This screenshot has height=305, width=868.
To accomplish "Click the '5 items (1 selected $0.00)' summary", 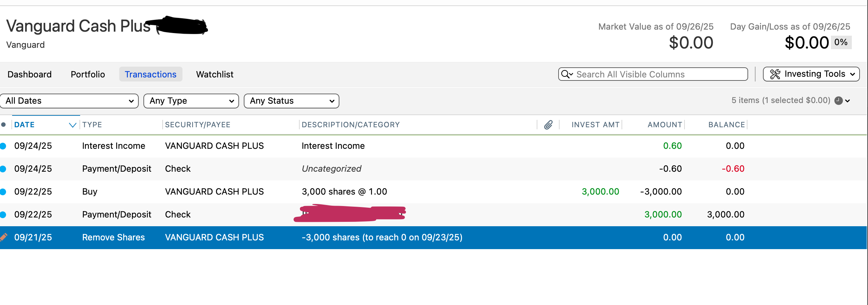I will tap(780, 100).
